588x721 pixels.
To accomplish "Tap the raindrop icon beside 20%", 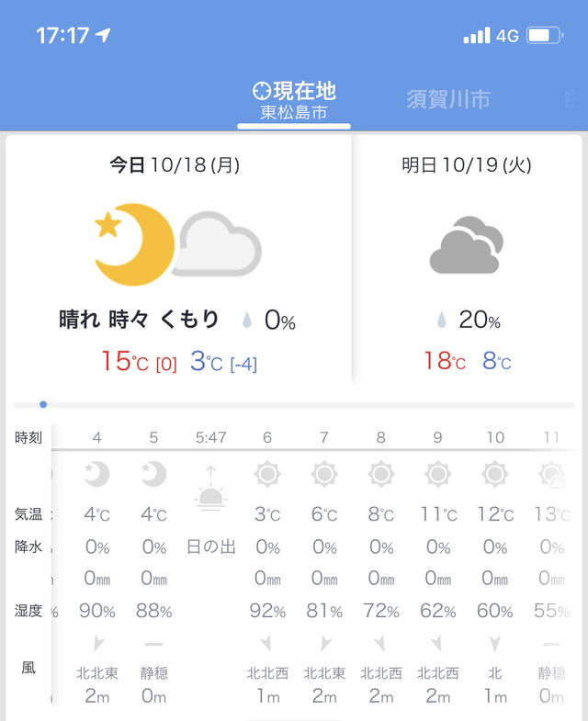I will [442, 320].
